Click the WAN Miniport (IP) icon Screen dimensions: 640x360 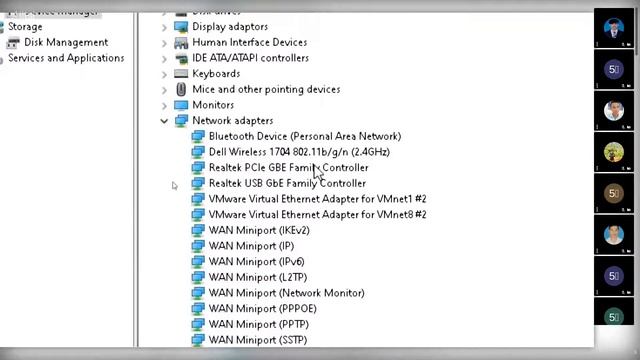coord(198,246)
